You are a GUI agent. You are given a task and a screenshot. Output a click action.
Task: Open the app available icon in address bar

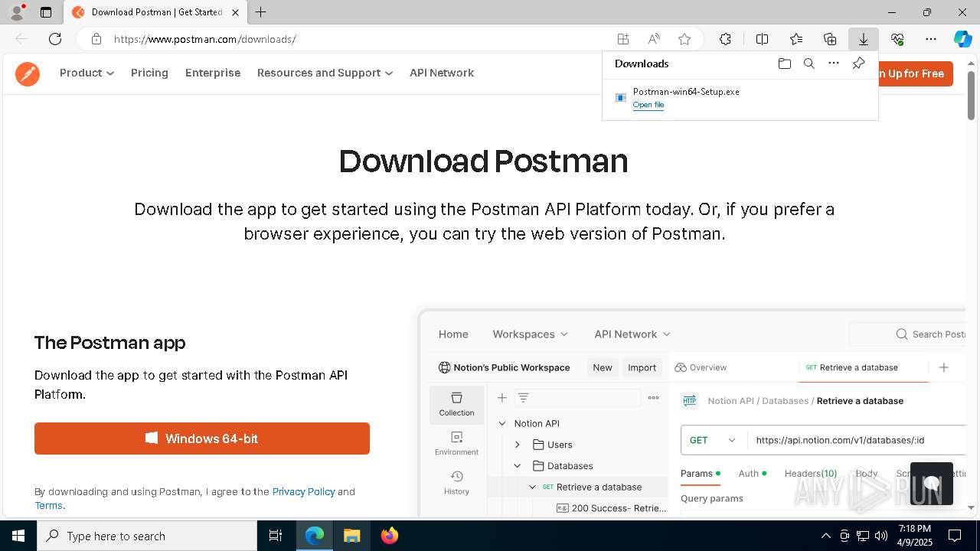tap(623, 39)
